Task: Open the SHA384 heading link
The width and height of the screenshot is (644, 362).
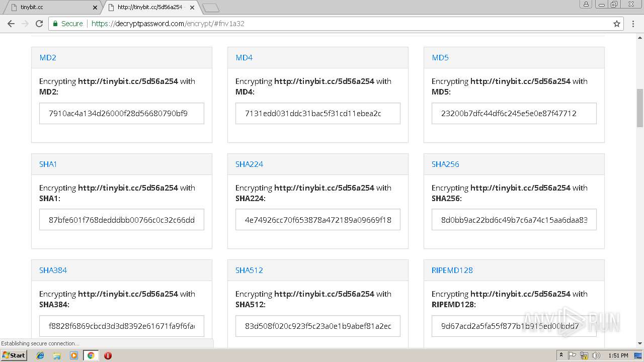Action: (x=53, y=270)
